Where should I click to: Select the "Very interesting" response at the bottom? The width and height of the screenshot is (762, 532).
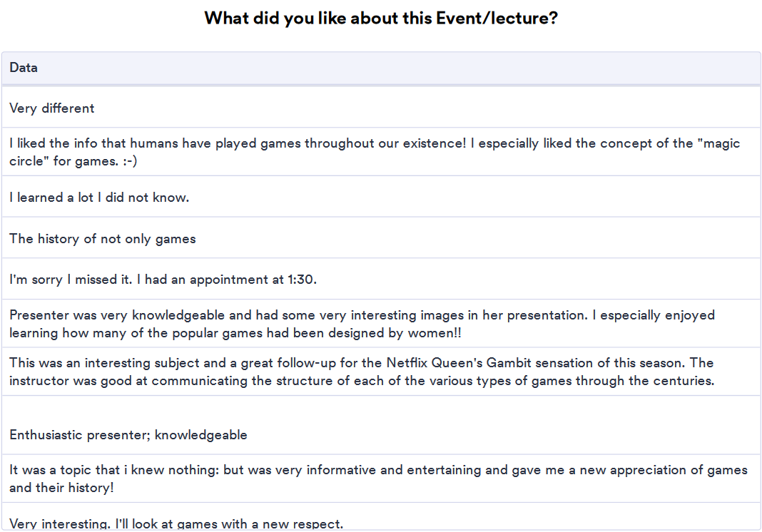176,525
